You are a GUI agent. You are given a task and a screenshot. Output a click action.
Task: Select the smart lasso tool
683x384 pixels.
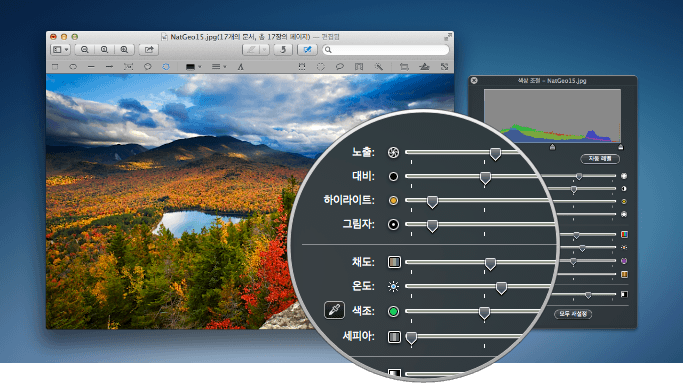point(359,67)
